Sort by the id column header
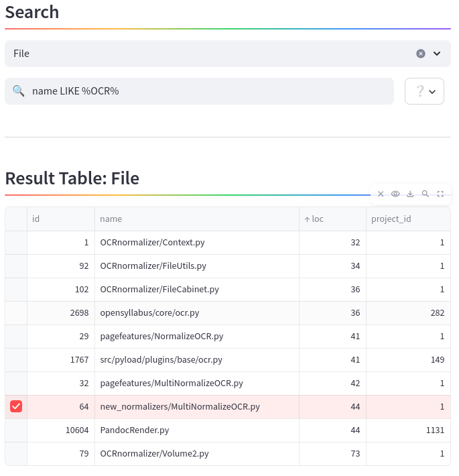Viewport: 459px width, 476px height. [x=61, y=219]
